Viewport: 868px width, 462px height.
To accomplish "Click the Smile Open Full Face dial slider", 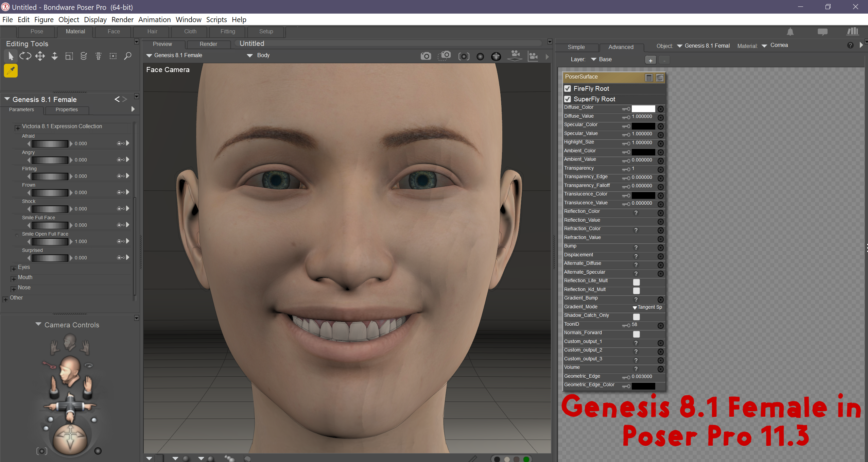I will (x=50, y=242).
